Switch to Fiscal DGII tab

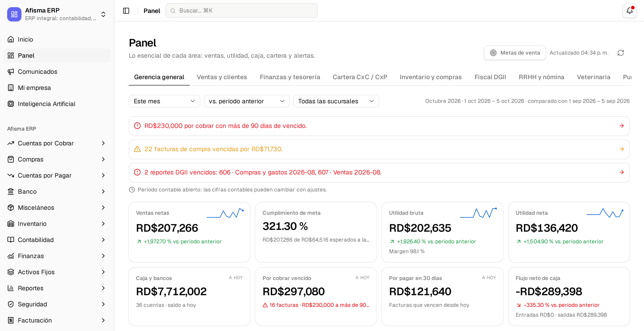tap(490, 77)
